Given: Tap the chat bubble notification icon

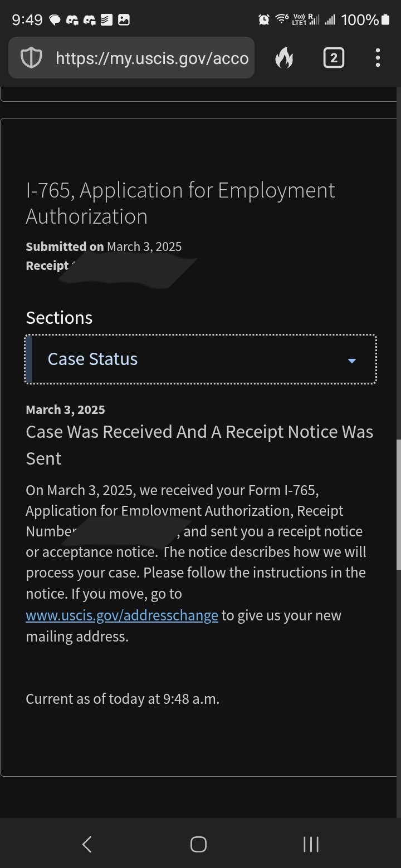Looking at the screenshot, I should [55, 20].
